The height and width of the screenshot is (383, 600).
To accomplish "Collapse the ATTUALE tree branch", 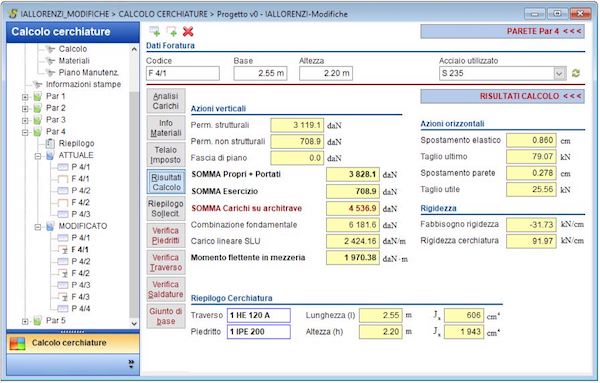I will 38,156.
